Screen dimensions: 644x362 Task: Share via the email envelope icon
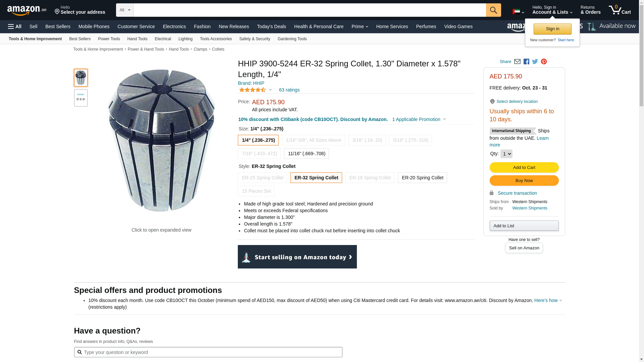pyautogui.click(x=517, y=62)
